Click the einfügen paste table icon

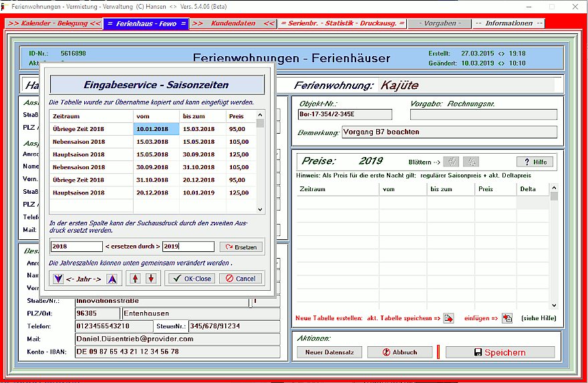[507, 318]
